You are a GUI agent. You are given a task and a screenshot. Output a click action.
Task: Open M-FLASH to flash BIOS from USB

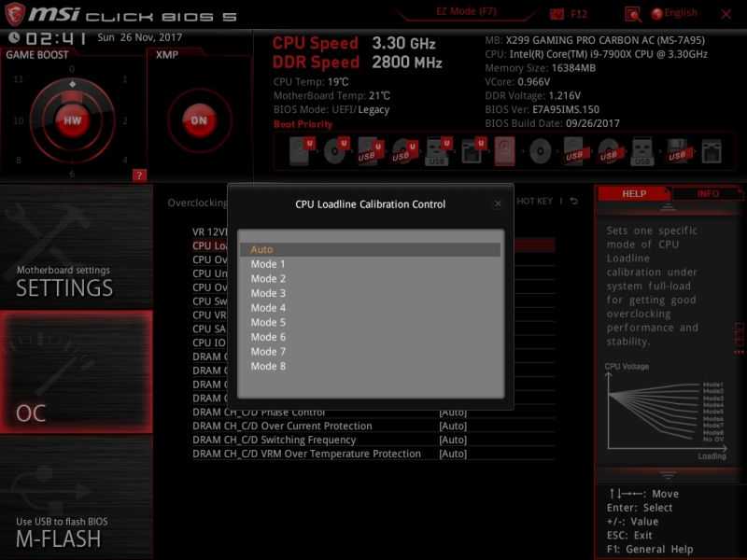tap(77, 497)
